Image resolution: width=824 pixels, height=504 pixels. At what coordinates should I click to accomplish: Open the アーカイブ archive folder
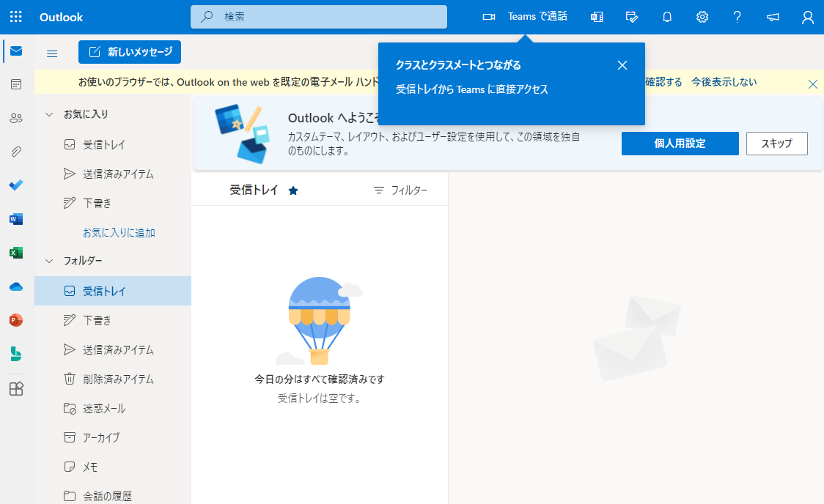(x=113, y=437)
